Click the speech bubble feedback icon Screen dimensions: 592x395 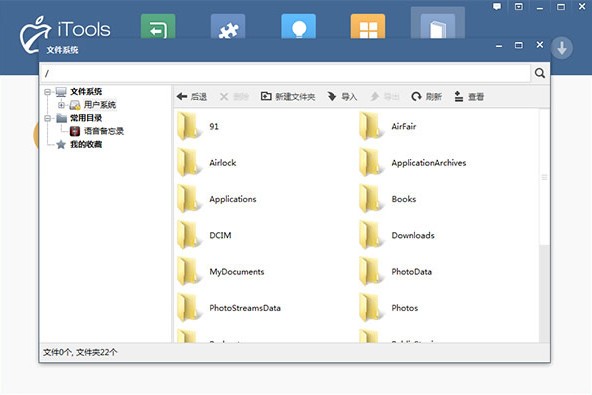pos(497,6)
